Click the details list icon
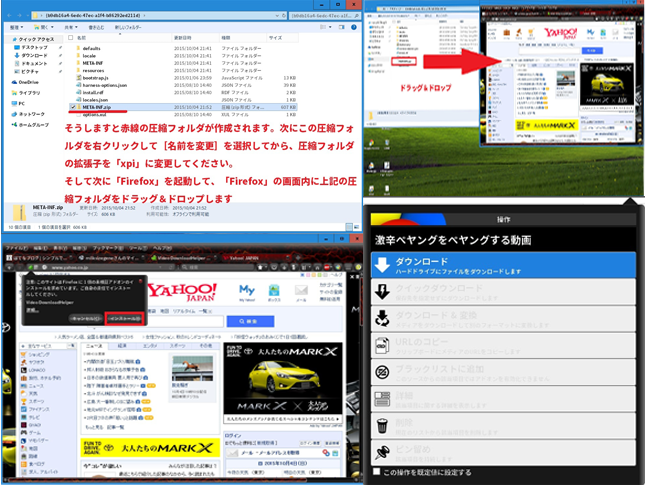The image size is (646, 485). tap(382, 399)
